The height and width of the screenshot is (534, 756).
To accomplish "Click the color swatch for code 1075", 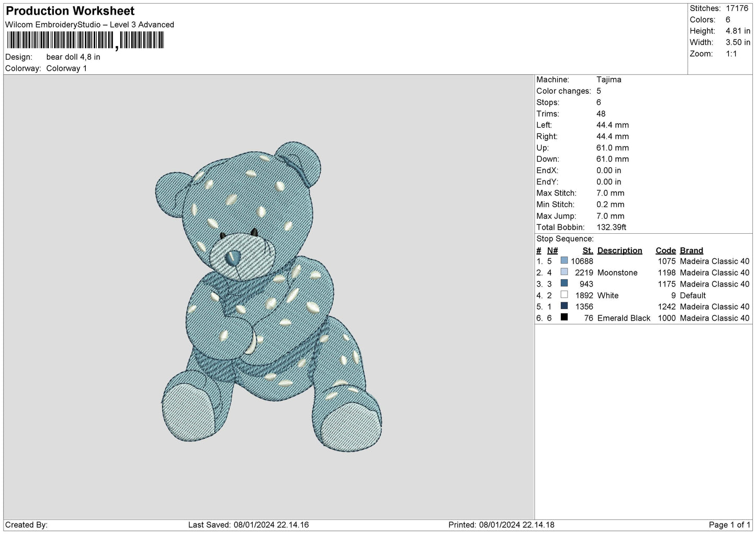I will (564, 260).
